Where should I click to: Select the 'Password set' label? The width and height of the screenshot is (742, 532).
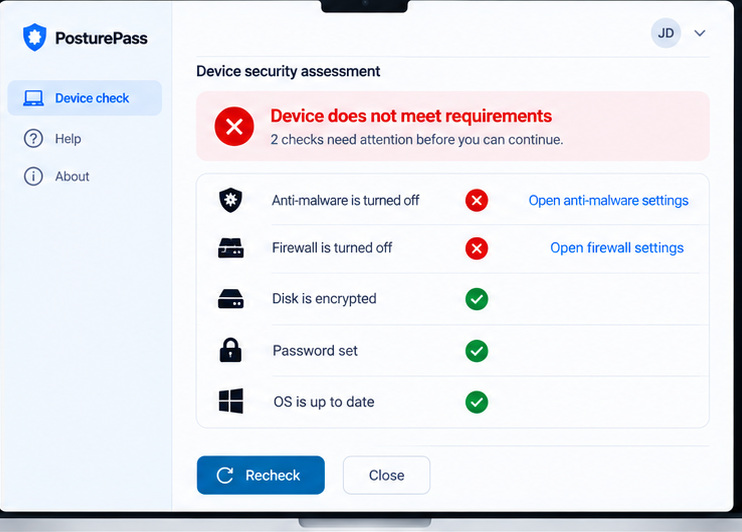point(315,351)
